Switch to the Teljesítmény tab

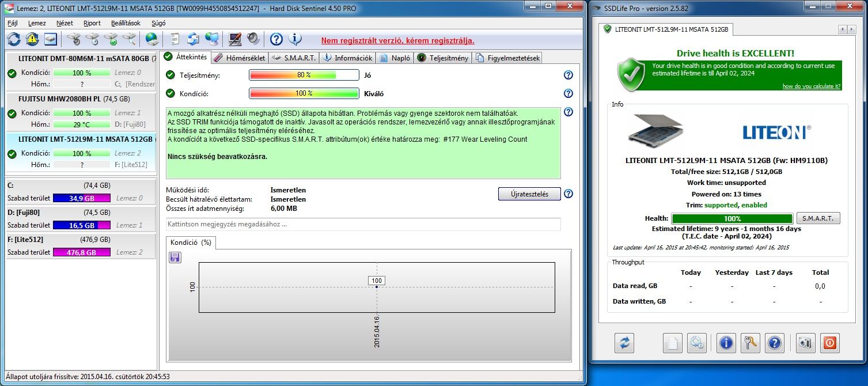tap(442, 58)
